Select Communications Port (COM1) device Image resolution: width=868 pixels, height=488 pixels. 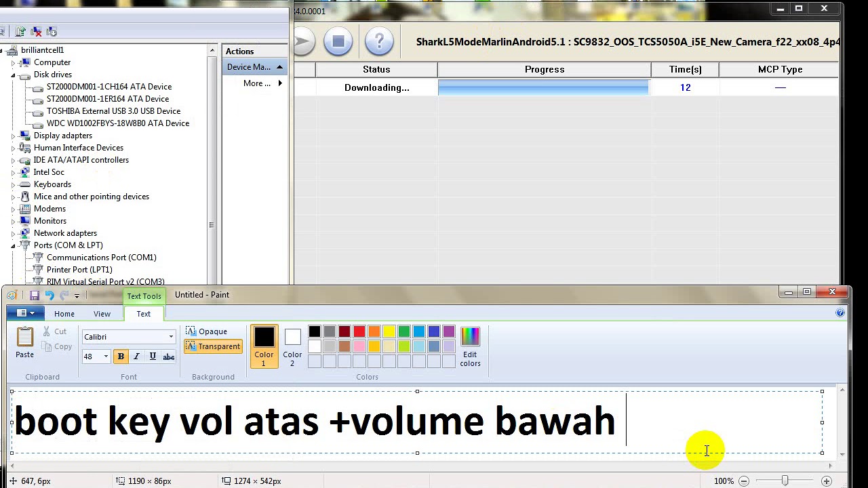point(101,258)
